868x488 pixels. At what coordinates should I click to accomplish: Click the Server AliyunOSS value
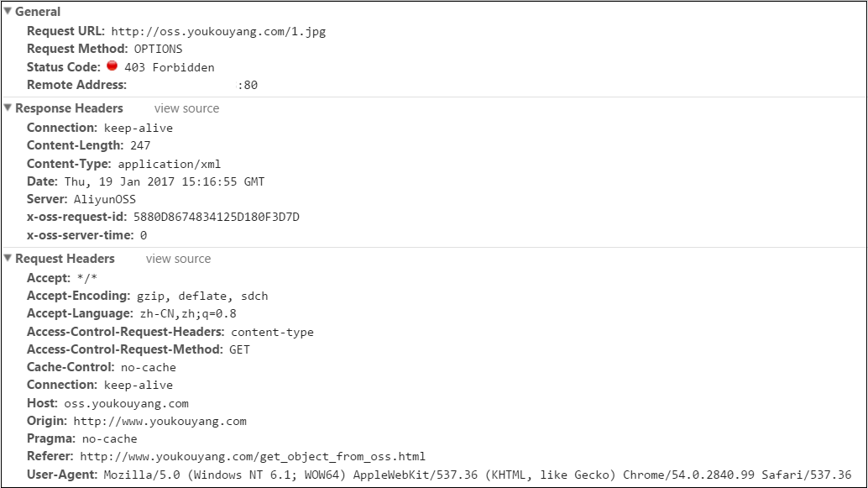[105, 199]
